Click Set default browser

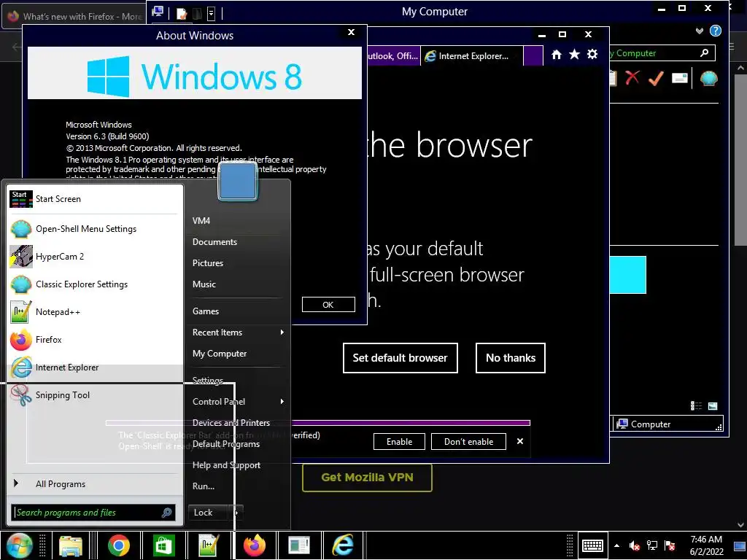400,358
